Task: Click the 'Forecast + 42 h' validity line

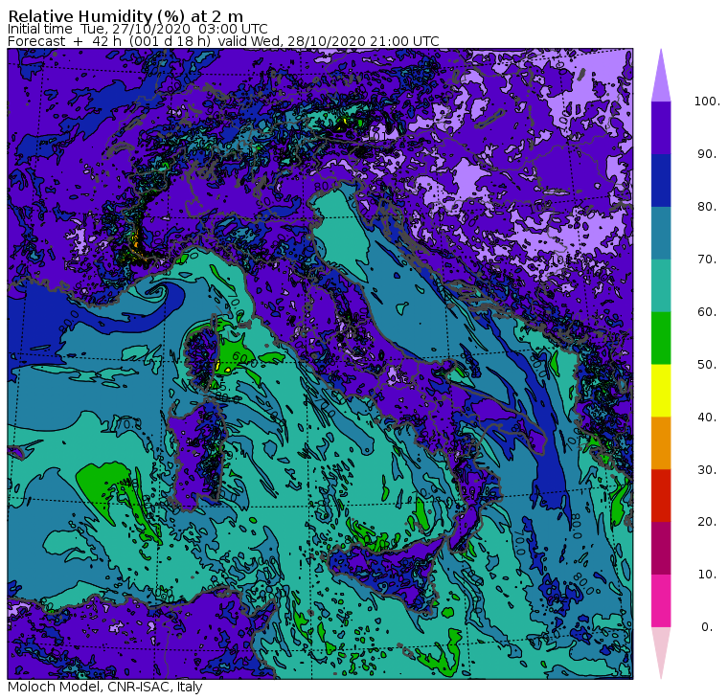Action: point(223,41)
